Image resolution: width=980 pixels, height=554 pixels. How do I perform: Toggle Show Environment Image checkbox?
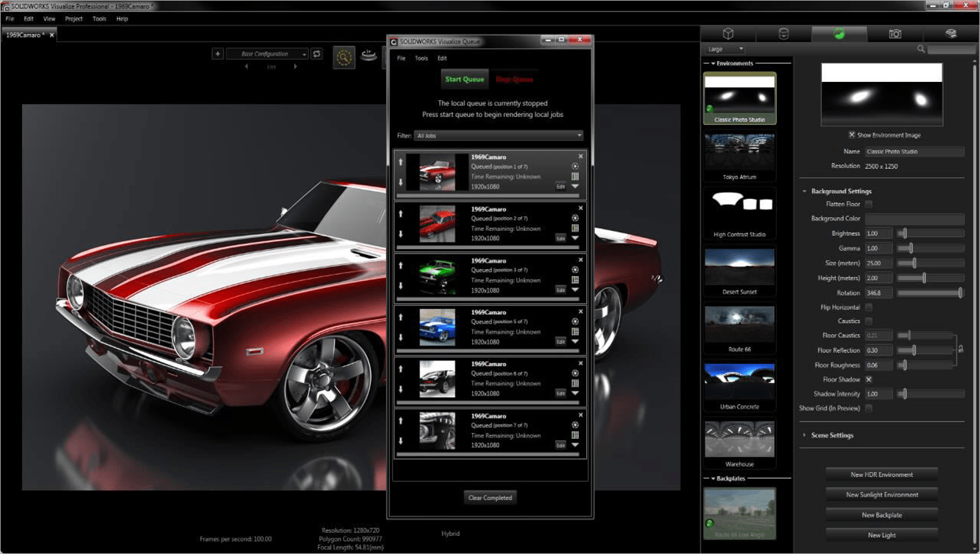pos(851,135)
